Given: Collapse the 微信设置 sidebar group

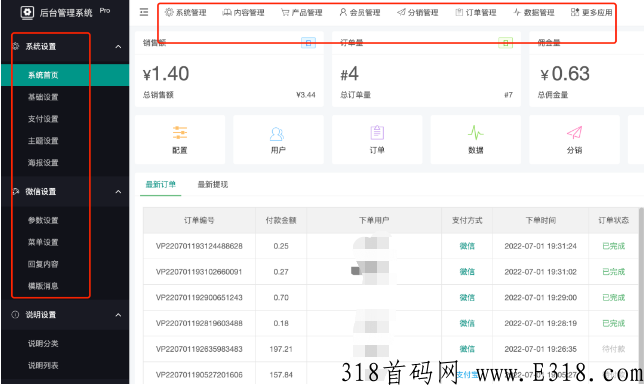Looking at the screenshot, I should tap(118, 191).
